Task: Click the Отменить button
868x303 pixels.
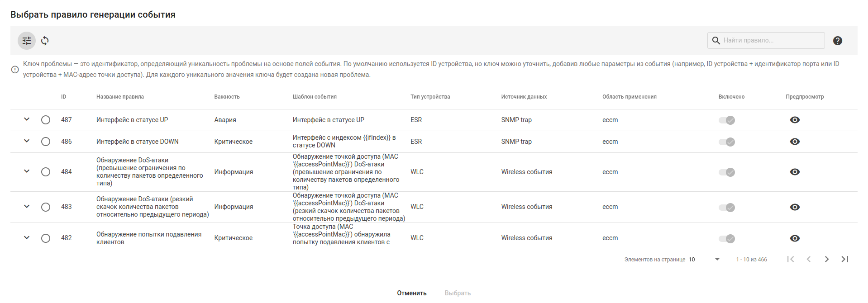Action: click(412, 293)
